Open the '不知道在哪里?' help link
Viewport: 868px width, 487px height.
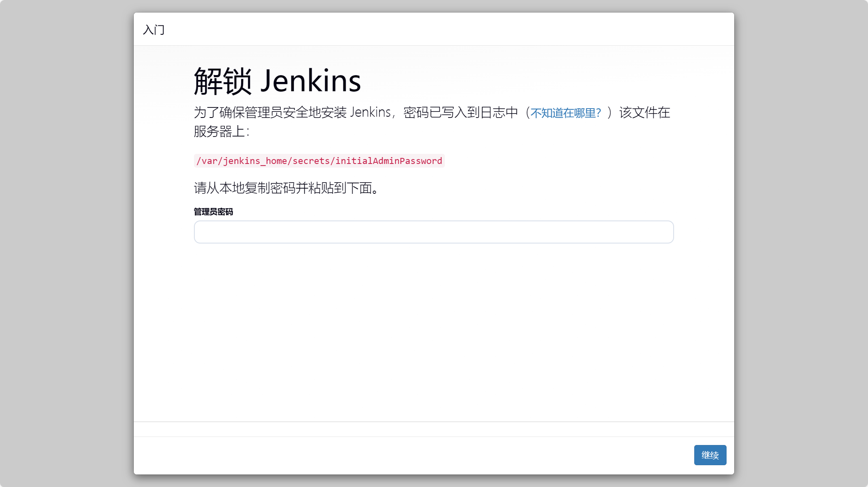(x=565, y=113)
